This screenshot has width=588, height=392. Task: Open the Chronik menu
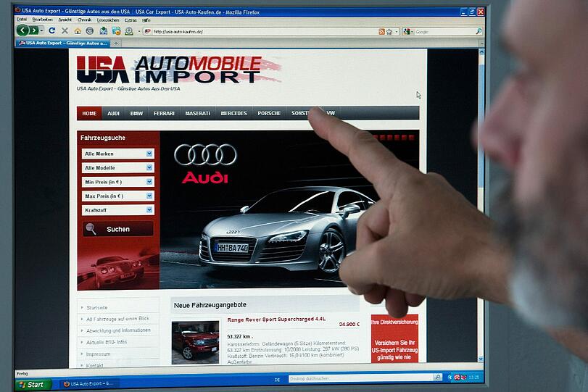84,20
